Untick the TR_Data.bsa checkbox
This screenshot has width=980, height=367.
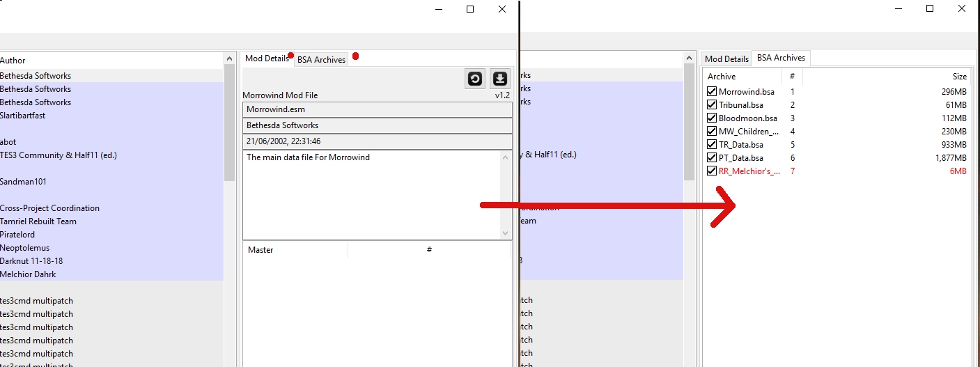pyautogui.click(x=712, y=144)
